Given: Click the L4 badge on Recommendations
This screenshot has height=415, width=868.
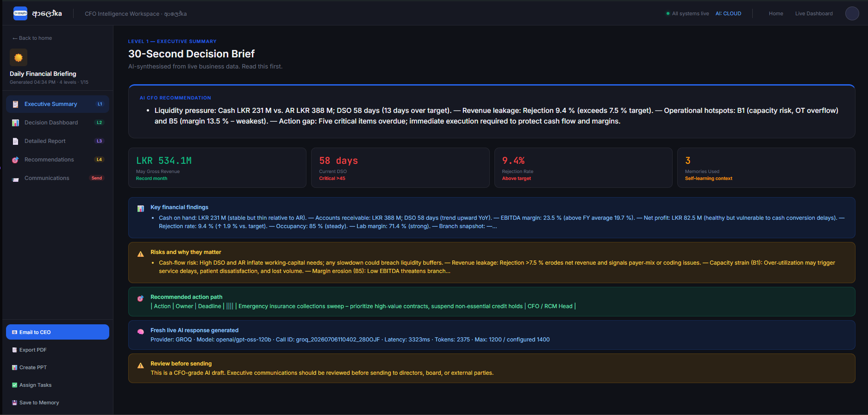Looking at the screenshot, I should (x=100, y=160).
